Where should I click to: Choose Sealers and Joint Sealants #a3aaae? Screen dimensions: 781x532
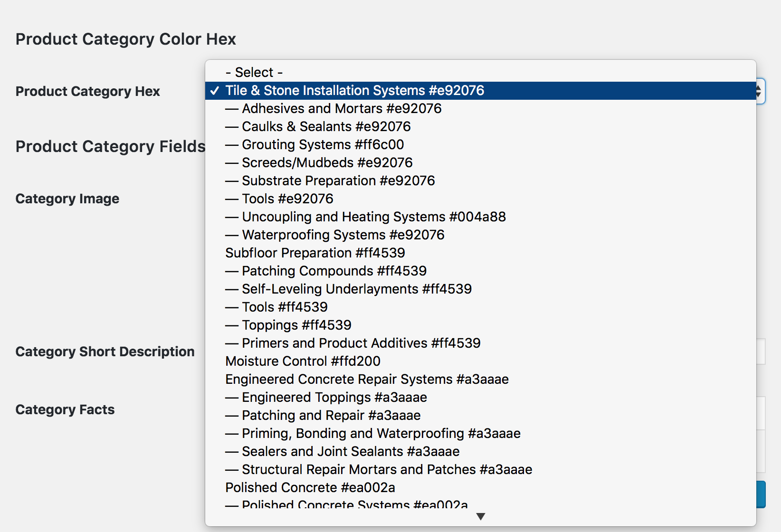(480, 451)
